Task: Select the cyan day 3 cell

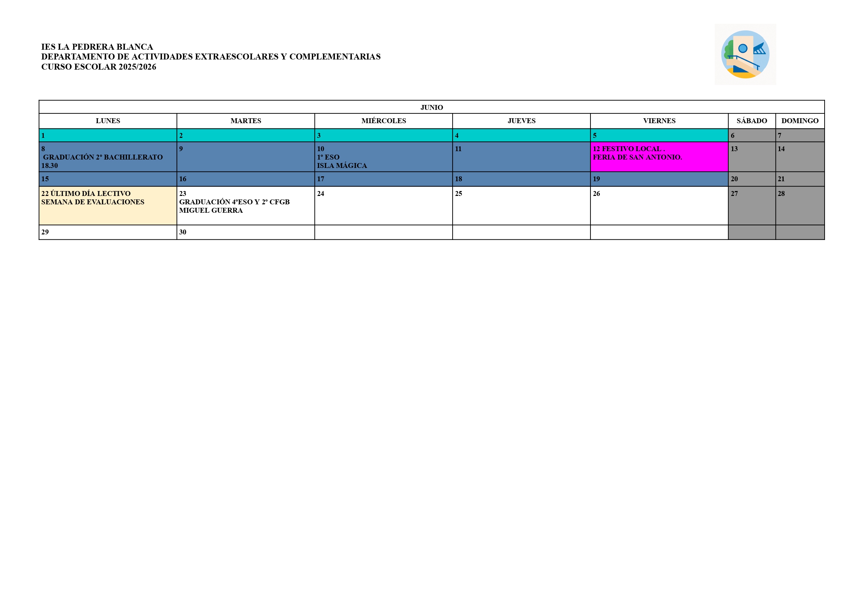Action: (x=383, y=135)
